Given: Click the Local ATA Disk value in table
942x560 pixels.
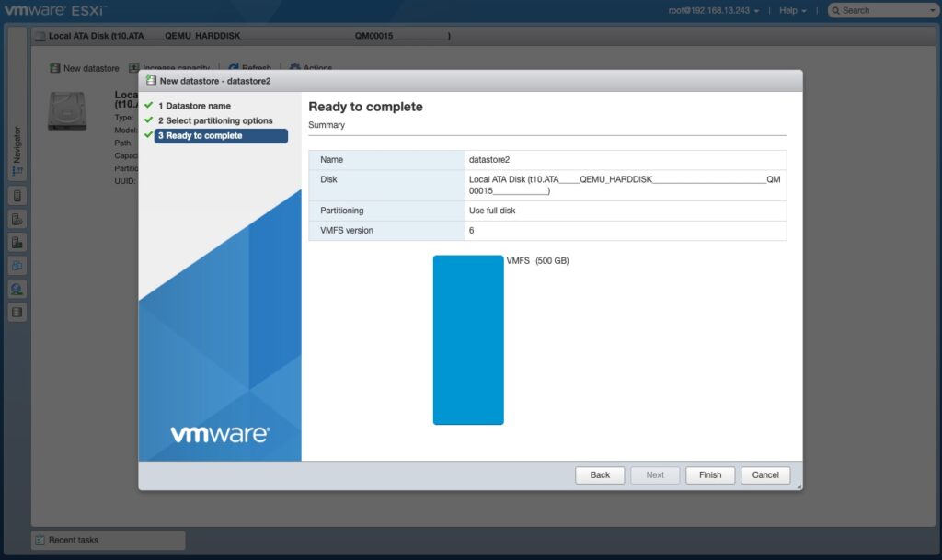Looking at the screenshot, I should coord(625,185).
